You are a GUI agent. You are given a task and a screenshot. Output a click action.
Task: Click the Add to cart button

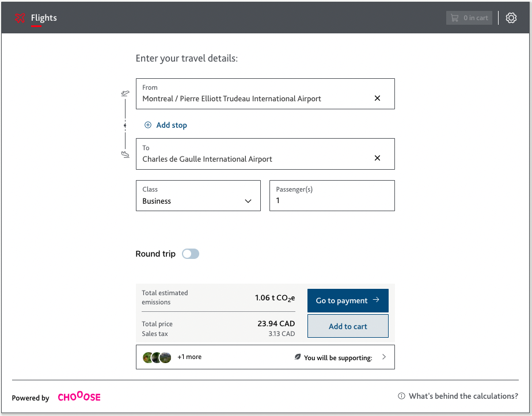[348, 326]
